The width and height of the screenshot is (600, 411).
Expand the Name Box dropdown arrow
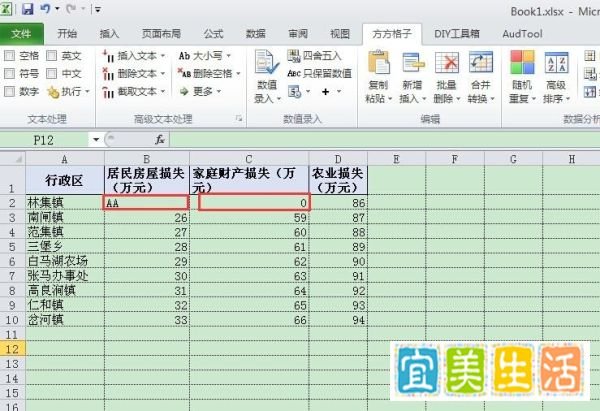pos(96,140)
